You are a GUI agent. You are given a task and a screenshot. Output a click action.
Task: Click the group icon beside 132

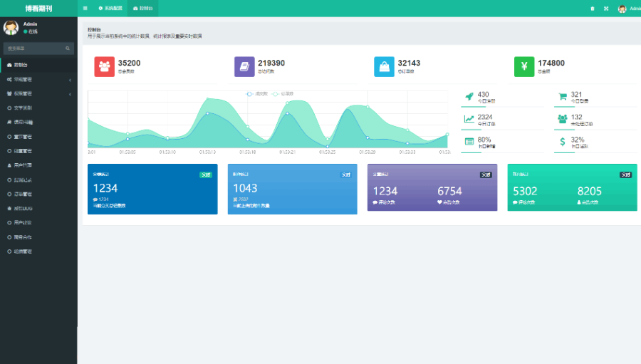click(x=563, y=119)
